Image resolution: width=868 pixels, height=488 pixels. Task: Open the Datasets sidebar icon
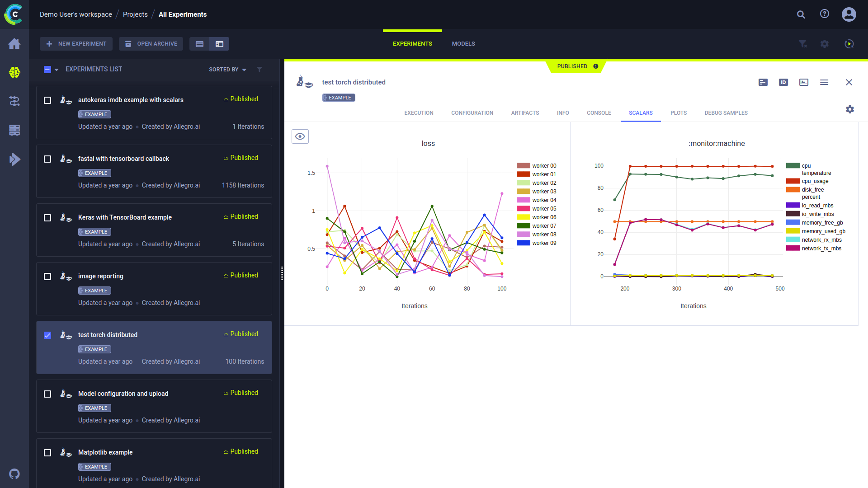tap(14, 130)
